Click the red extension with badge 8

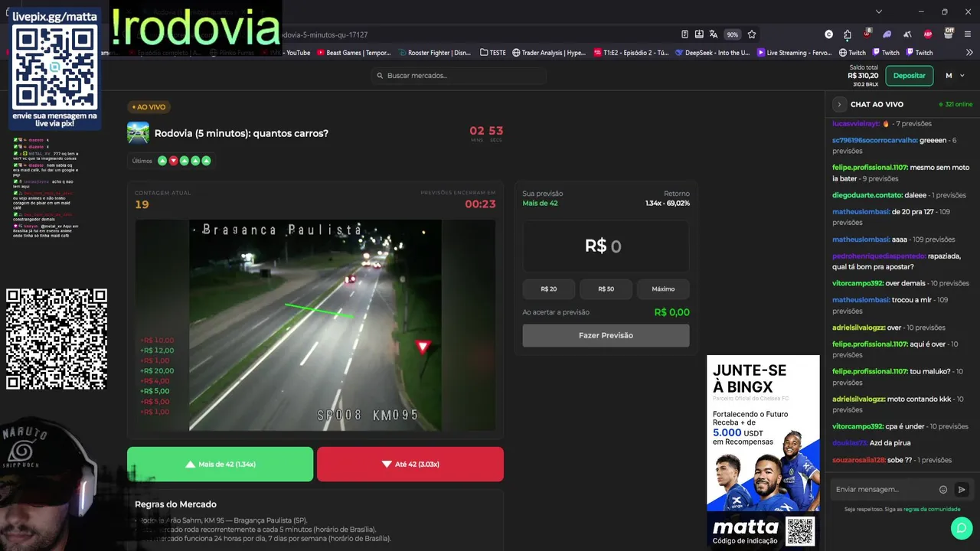pyautogui.click(x=867, y=34)
